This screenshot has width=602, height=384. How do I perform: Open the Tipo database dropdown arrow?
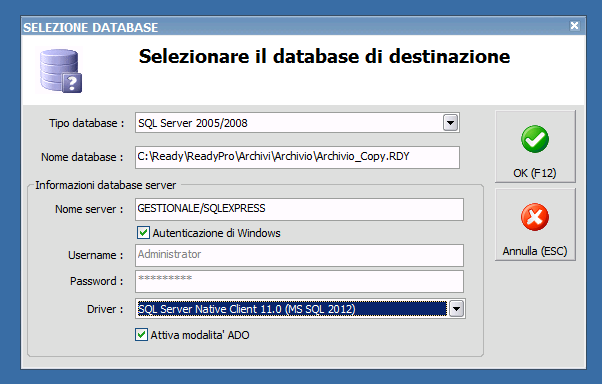click(451, 123)
